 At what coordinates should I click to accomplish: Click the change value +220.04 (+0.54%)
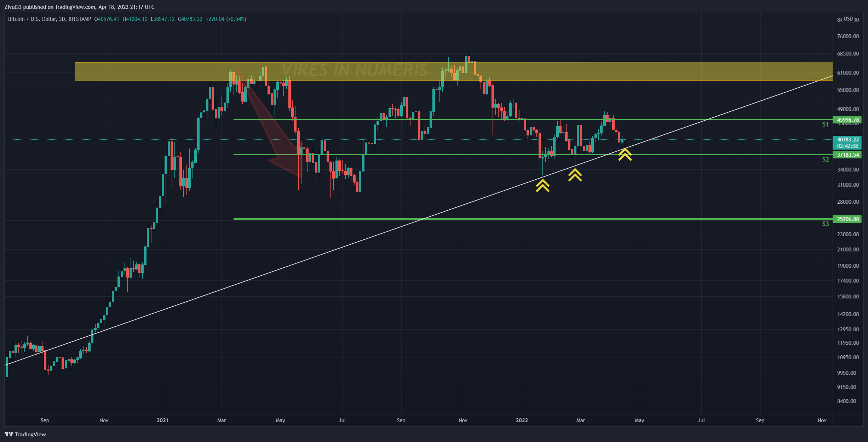click(226, 19)
